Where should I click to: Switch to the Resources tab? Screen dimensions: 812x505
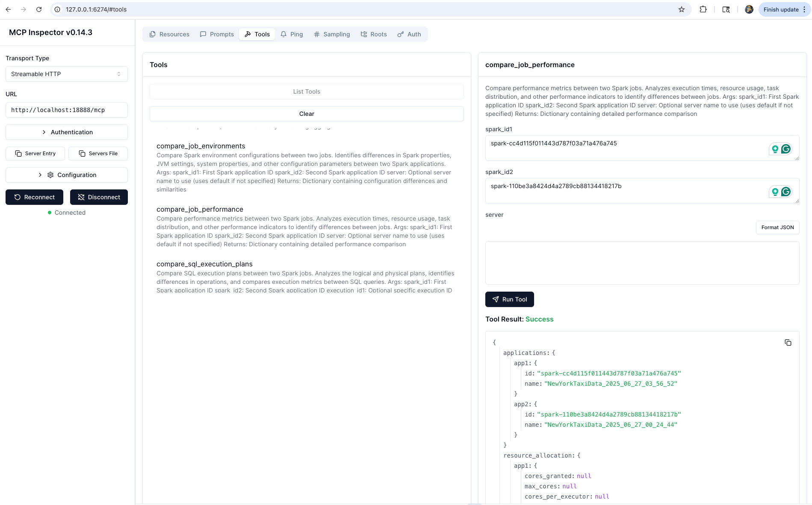pyautogui.click(x=169, y=34)
